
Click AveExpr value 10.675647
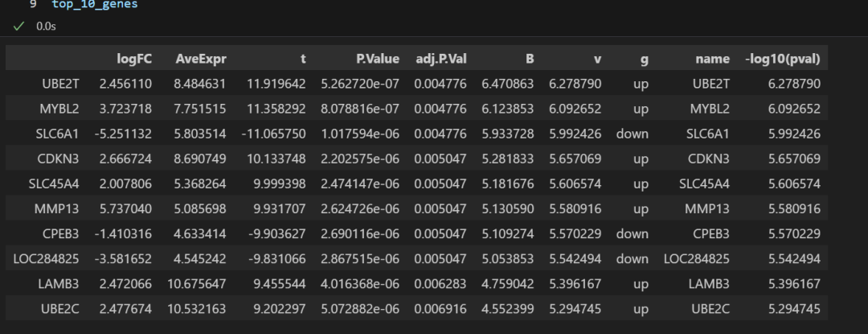coord(197,283)
